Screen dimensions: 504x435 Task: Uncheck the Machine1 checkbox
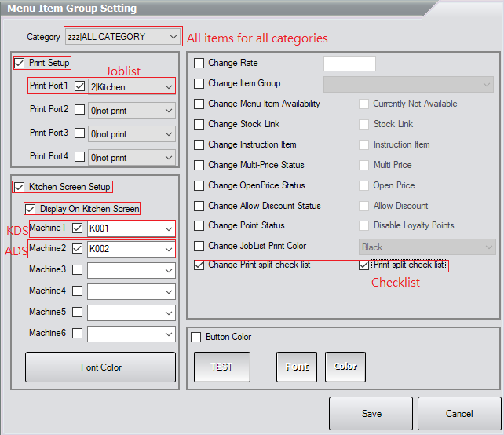[x=78, y=228]
